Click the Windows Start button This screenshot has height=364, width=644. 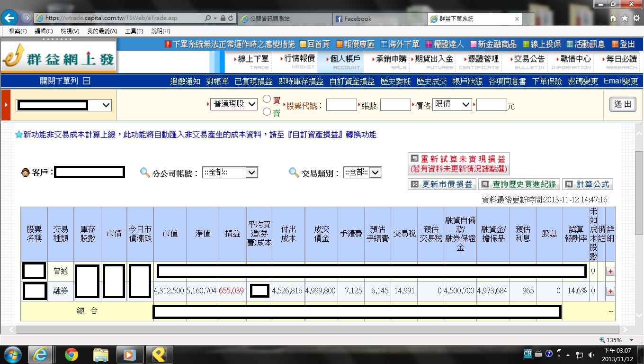tap(12, 355)
